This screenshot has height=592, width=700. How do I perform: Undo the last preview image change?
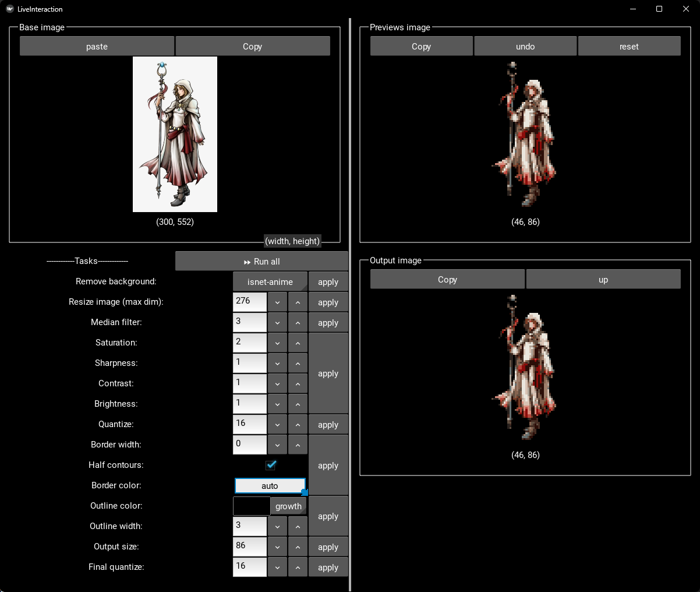(x=525, y=47)
